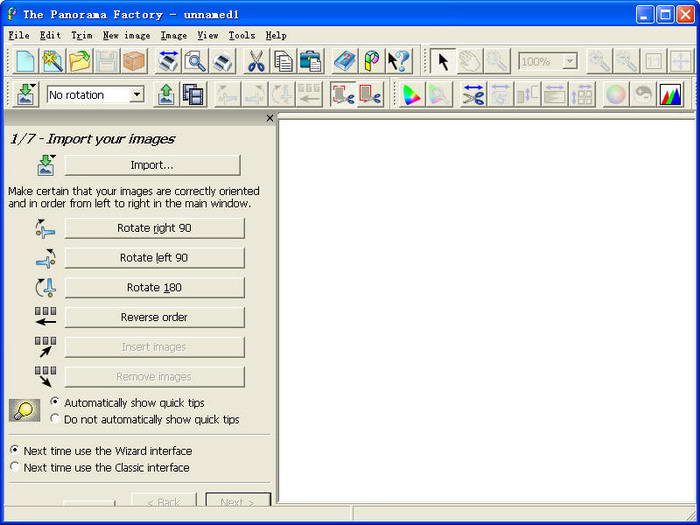Open the RGB histogram icon
The height and width of the screenshot is (525, 700).
(x=671, y=95)
